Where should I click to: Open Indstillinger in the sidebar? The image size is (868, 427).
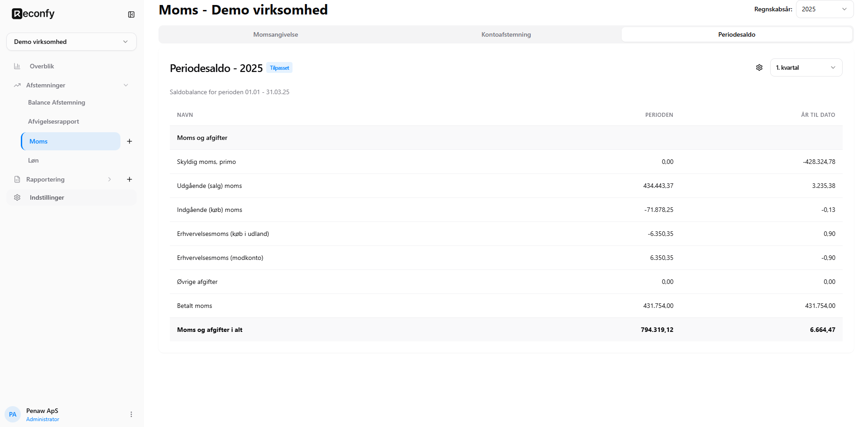click(x=72, y=197)
